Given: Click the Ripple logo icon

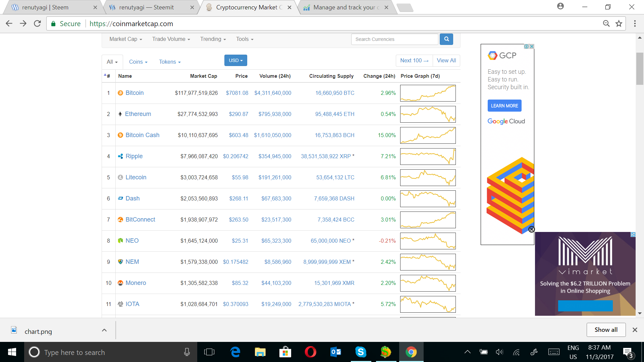Looking at the screenshot, I should tap(120, 156).
